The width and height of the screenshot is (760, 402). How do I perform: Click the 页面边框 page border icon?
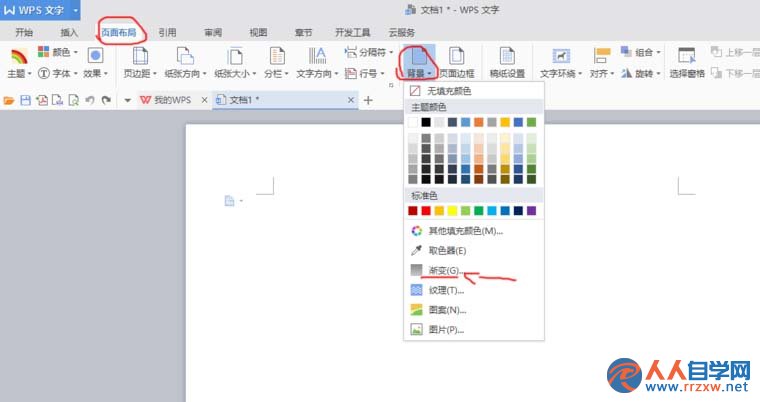456,56
